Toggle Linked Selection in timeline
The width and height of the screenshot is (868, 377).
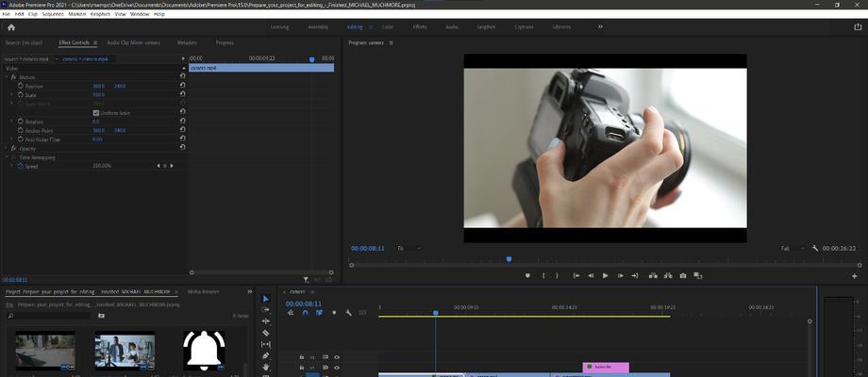(x=320, y=312)
